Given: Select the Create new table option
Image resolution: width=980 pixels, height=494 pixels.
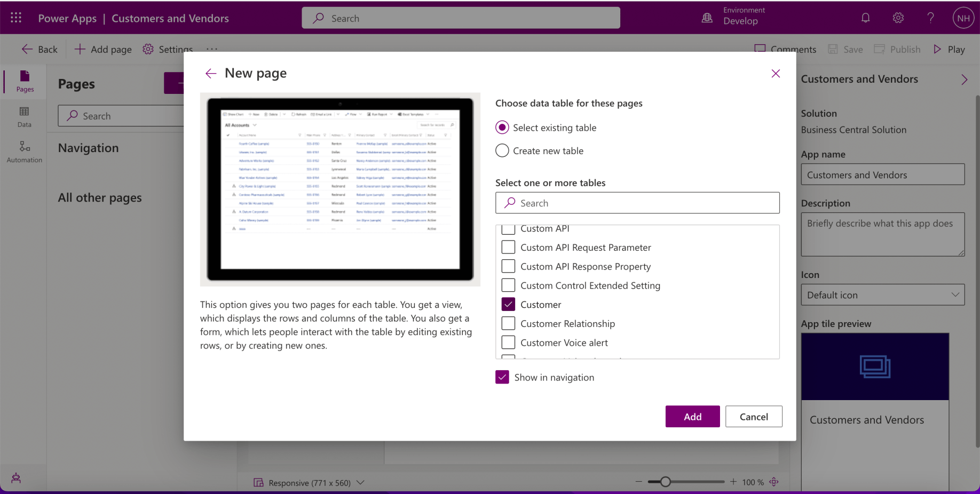Looking at the screenshot, I should (x=502, y=151).
